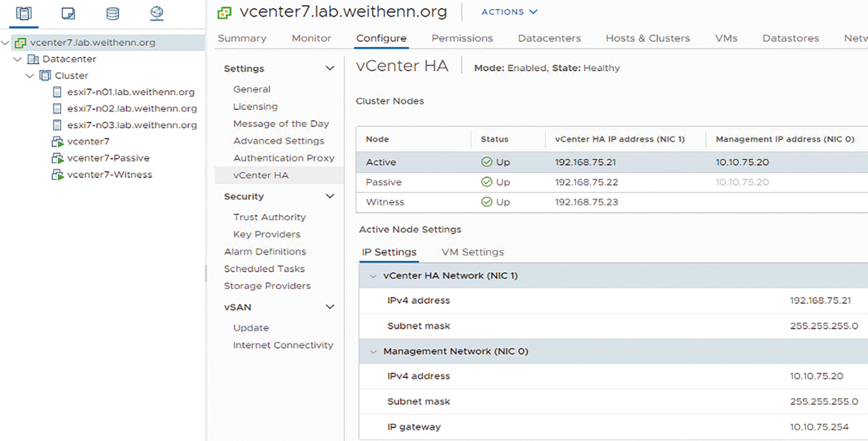Open the VMs tab

point(726,38)
